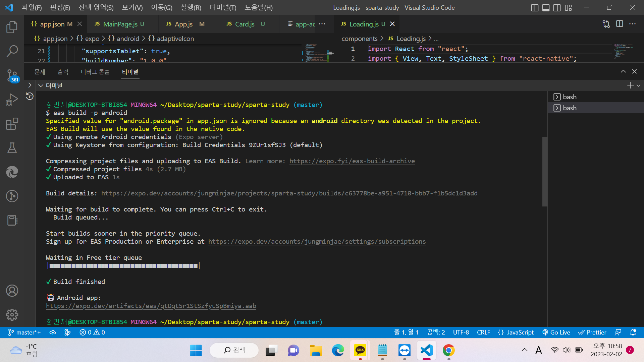This screenshot has height=362, width=644.
Task: Open the Git Graph activity bar icon
Action: pyautogui.click(x=12, y=196)
